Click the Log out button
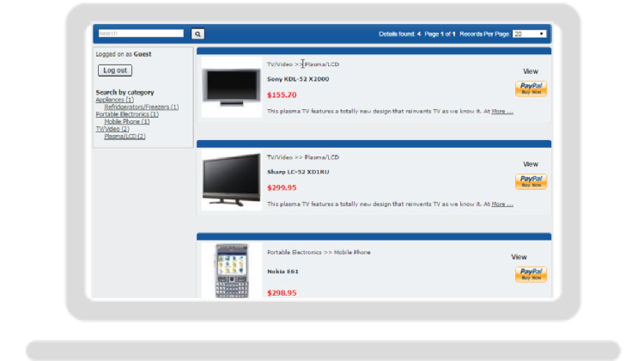The image size is (644, 361). click(x=115, y=70)
